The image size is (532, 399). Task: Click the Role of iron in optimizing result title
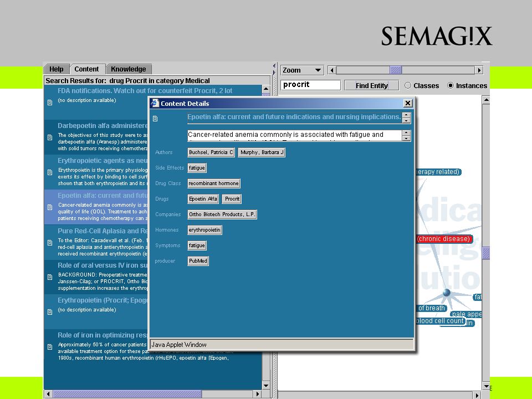[x=103, y=335]
